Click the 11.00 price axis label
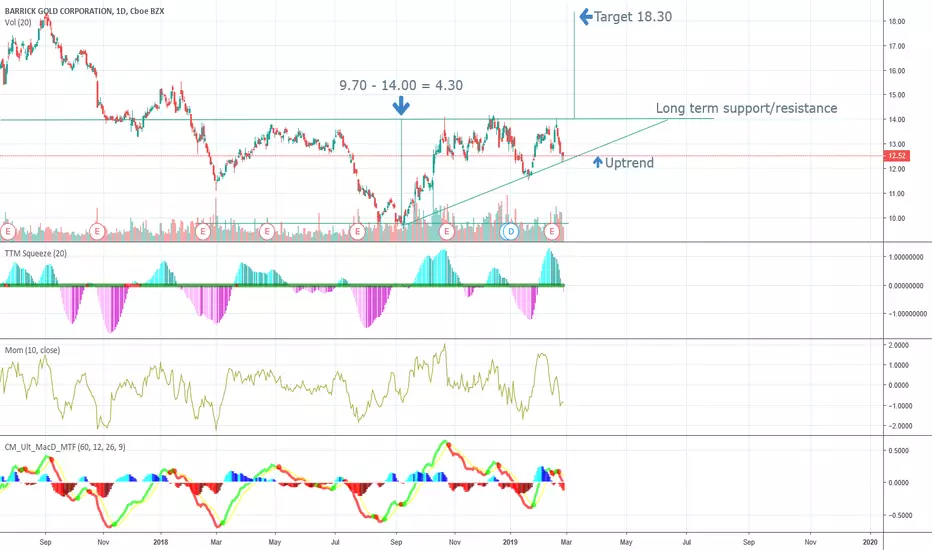Image resolution: width=932 pixels, height=550 pixels. click(897, 194)
